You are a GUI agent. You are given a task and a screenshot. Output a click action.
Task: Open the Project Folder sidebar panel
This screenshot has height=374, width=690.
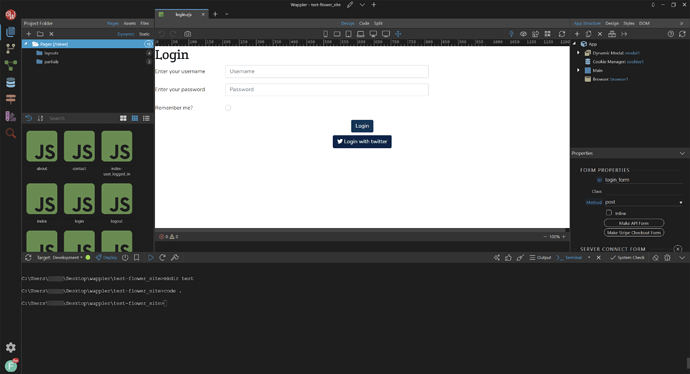tap(11, 32)
